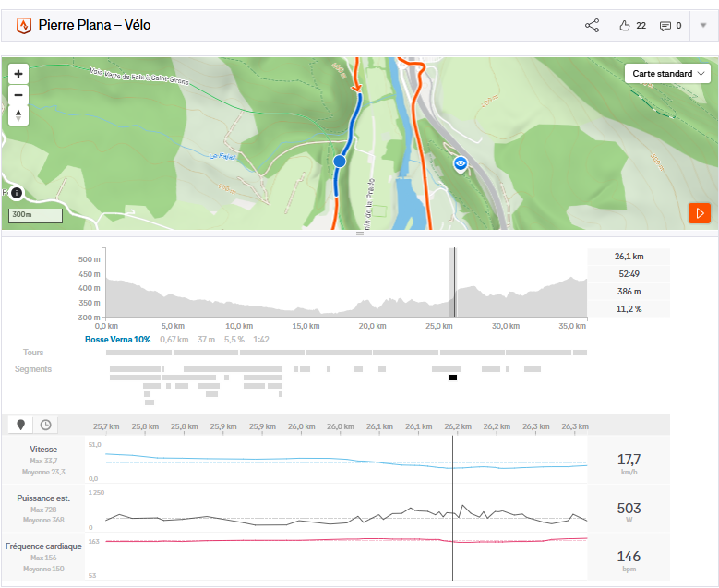Click the kudos count 22

641,26
